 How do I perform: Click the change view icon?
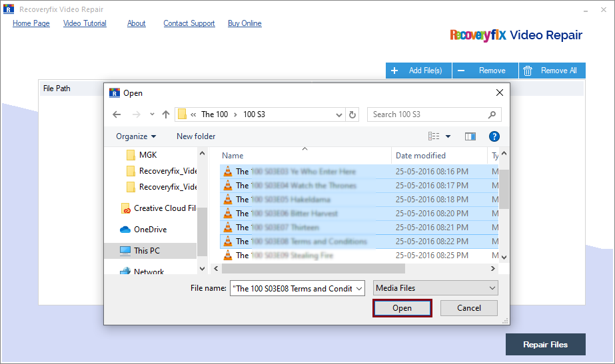433,136
